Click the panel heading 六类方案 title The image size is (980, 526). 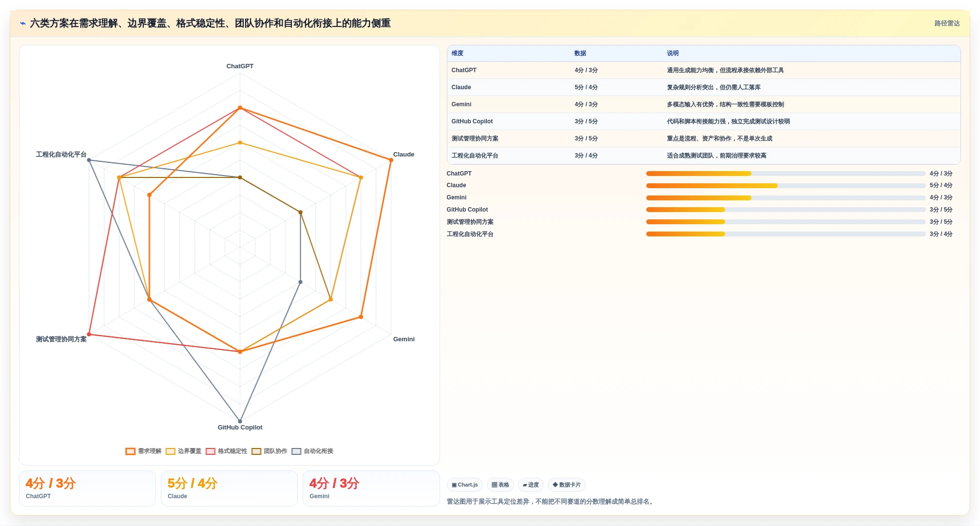[210, 23]
